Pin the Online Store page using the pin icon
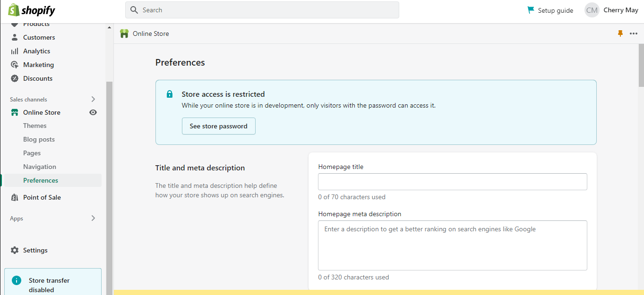Image resolution: width=644 pixels, height=295 pixels. (620, 34)
